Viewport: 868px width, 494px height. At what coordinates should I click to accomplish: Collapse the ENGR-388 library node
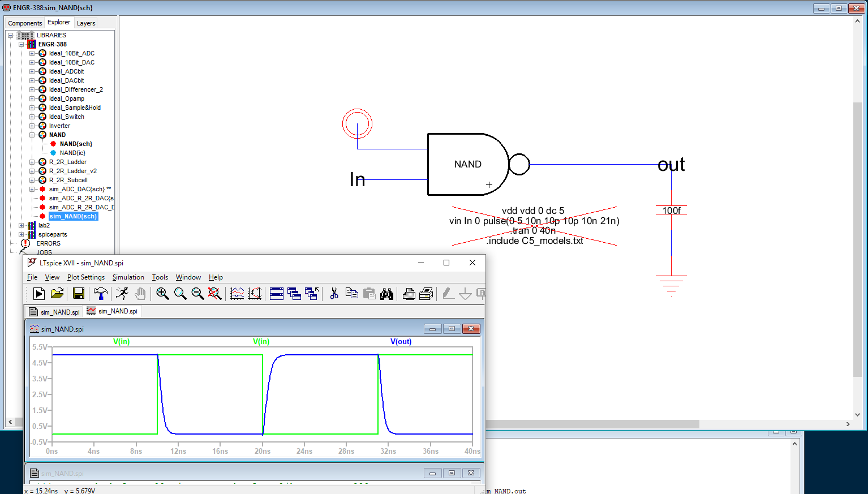click(21, 44)
